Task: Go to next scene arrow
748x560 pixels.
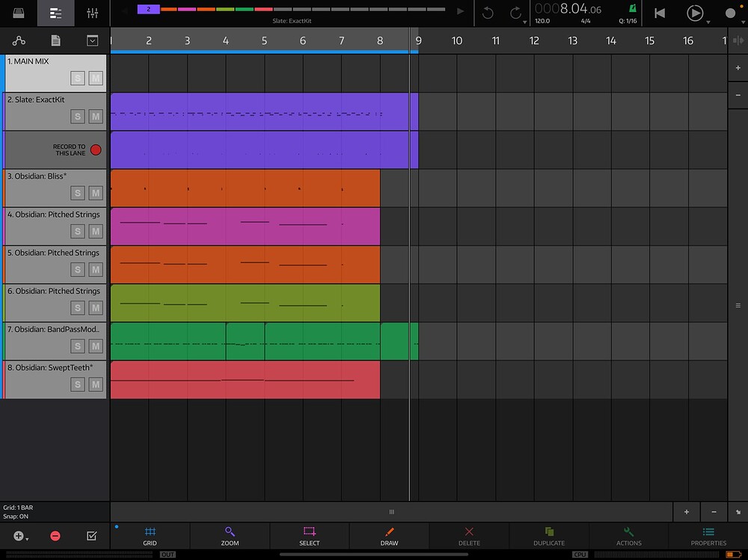Action: [x=460, y=11]
